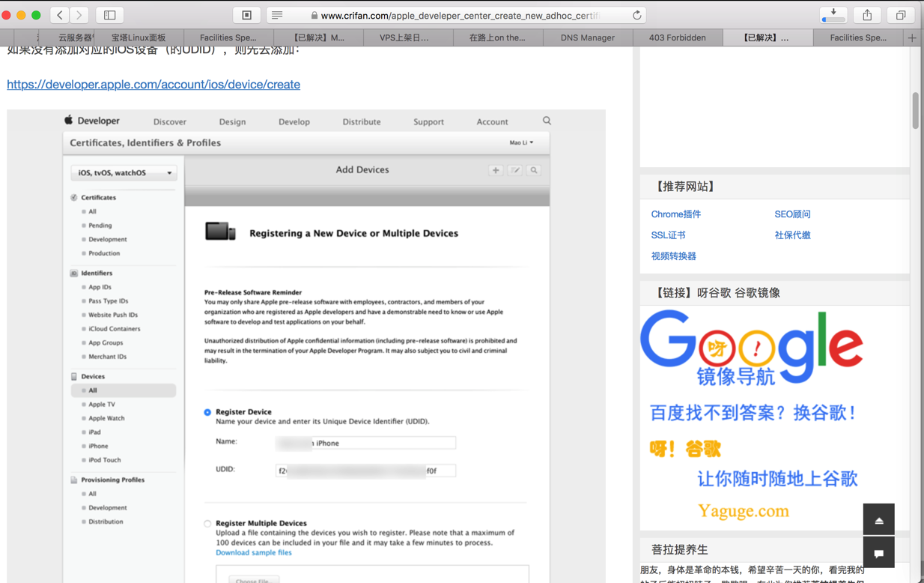
Task: Open the Safari downloads icon
Action: [x=833, y=15]
